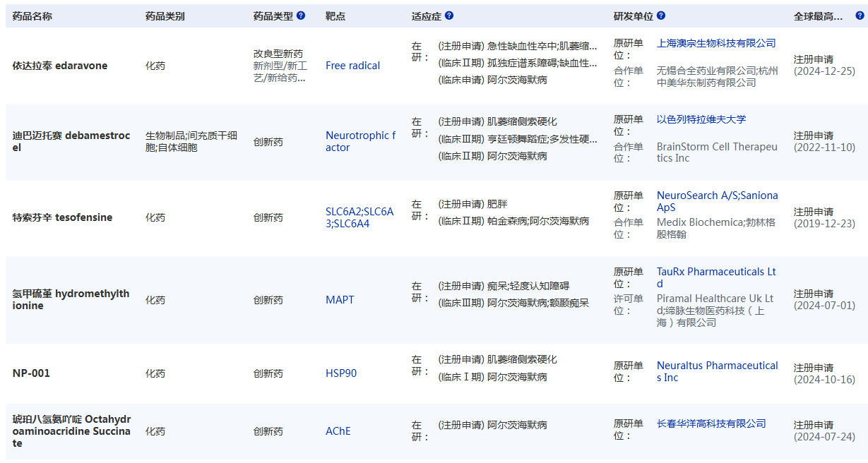This screenshot has width=868, height=463.
Task: Click 注册申请 (2024-12-25) status cell
Action: point(824,66)
